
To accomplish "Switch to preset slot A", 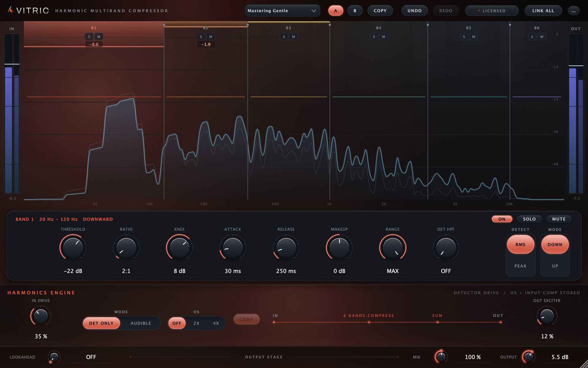I will (x=335, y=11).
